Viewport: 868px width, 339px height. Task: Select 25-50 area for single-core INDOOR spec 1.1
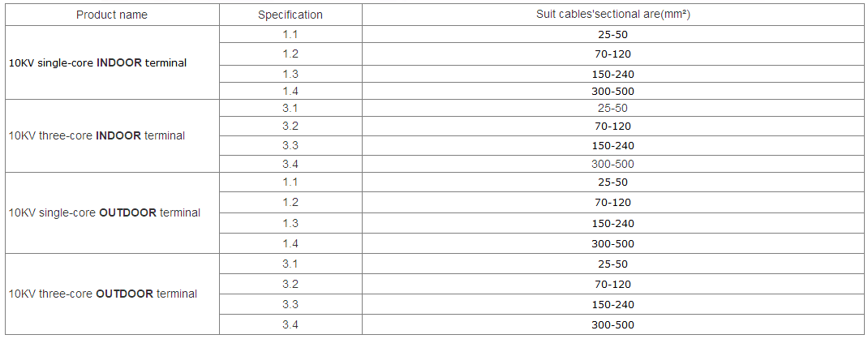612,35
